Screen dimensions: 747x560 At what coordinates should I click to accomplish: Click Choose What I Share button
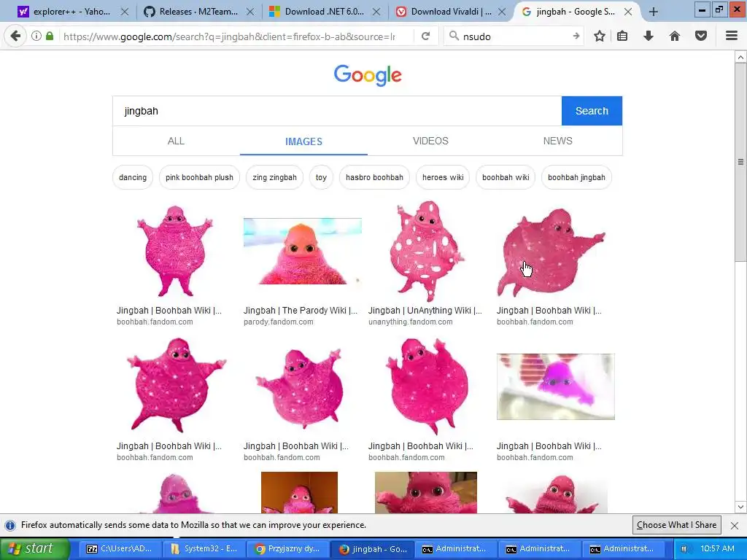pyautogui.click(x=676, y=525)
